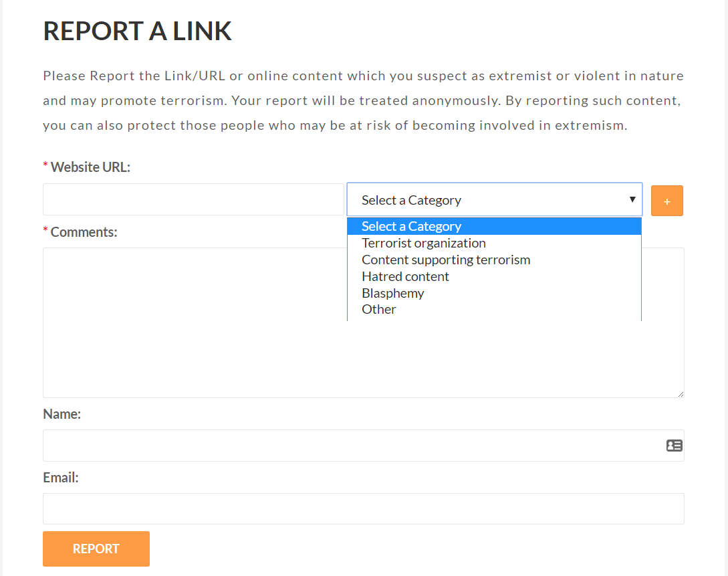Click the Comments field label
Image resolution: width=728 pixels, height=576 pixels.
click(x=84, y=231)
